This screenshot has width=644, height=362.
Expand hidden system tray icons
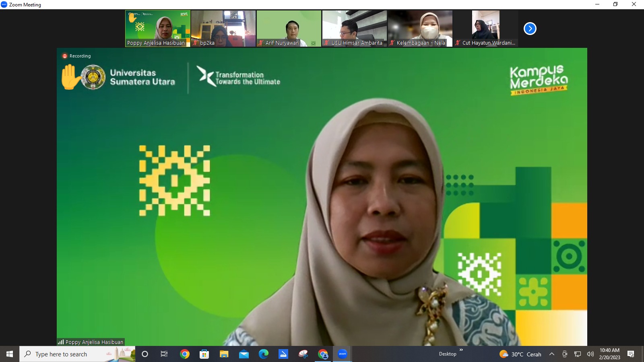[552, 354]
